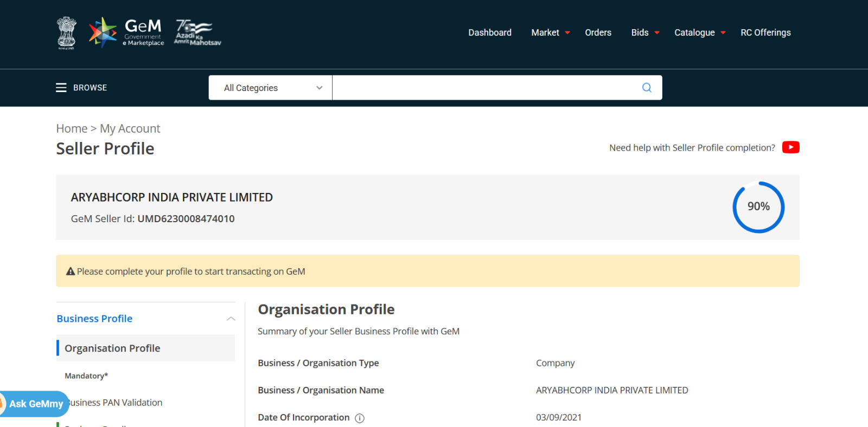Click the 03/09/2021 incorporation date value
The image size is (868, 427).
coord(559,417)
